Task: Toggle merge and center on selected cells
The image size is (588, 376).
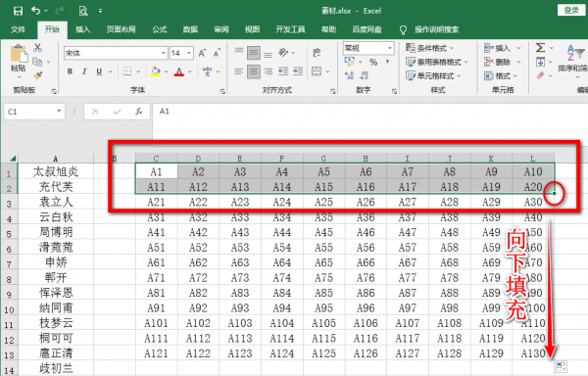Action: [317, 71]
